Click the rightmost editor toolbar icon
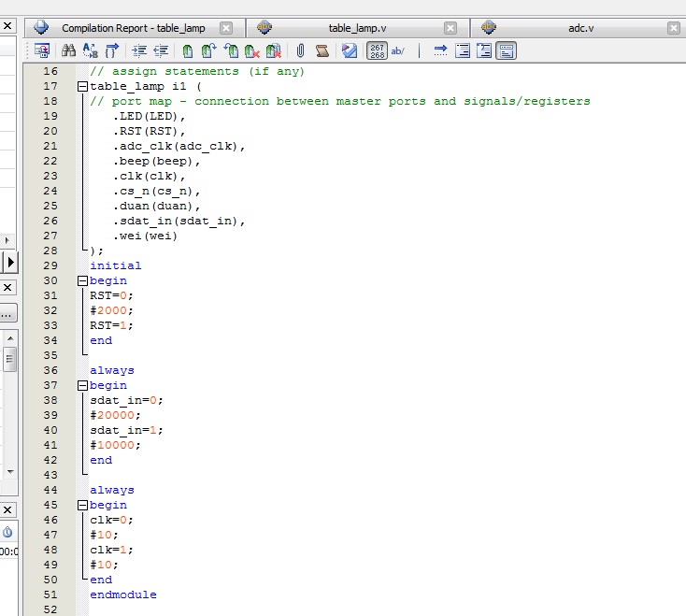 pos(506,50)
